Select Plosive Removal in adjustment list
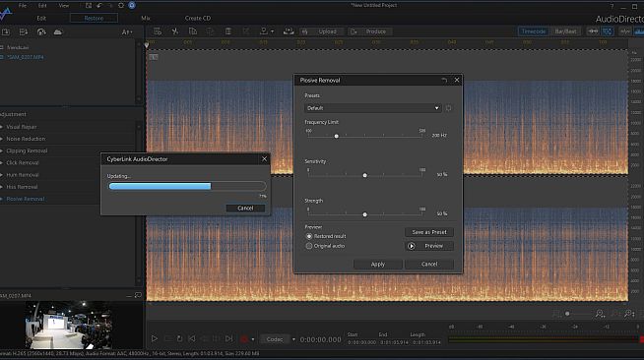This screenshot has width=644, height=360. (26, 199)
